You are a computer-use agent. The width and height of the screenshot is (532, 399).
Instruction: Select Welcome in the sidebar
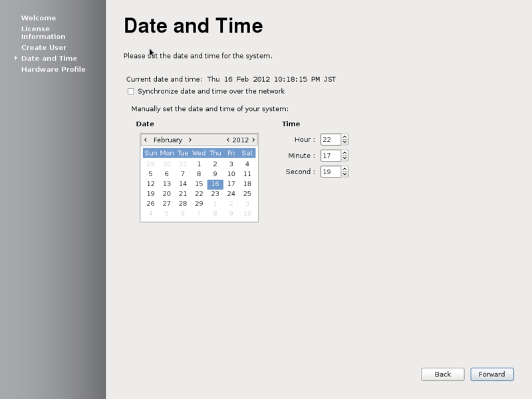point(39,18)
